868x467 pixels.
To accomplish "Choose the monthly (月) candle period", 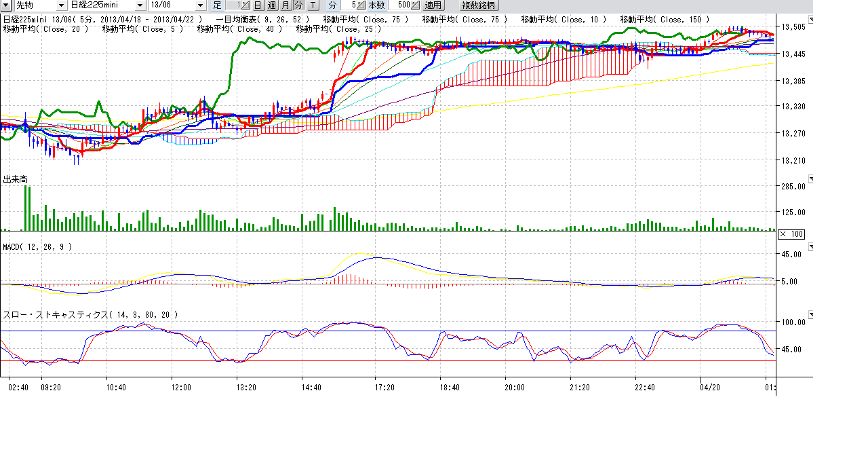I will 285,5.
